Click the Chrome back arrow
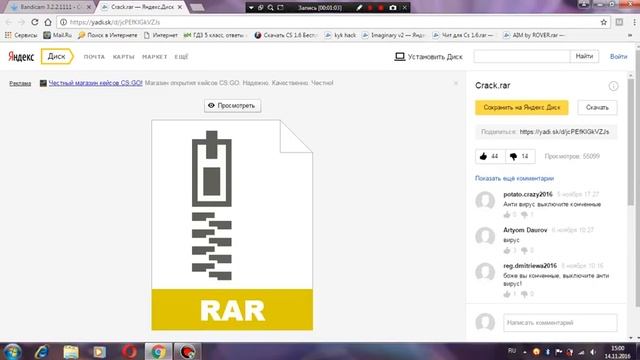 (x=9, y=22)
